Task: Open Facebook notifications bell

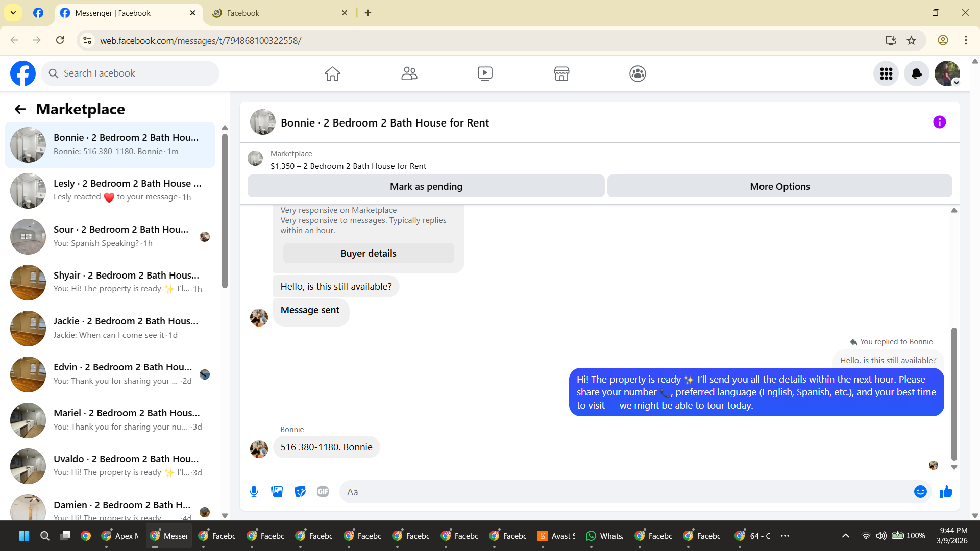Action: coord(916,73)
